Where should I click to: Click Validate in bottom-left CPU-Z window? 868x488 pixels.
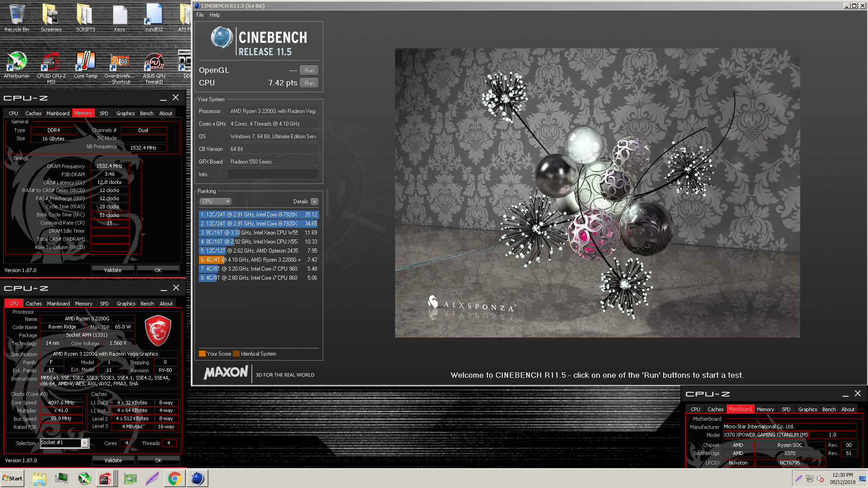coord(113,460)
